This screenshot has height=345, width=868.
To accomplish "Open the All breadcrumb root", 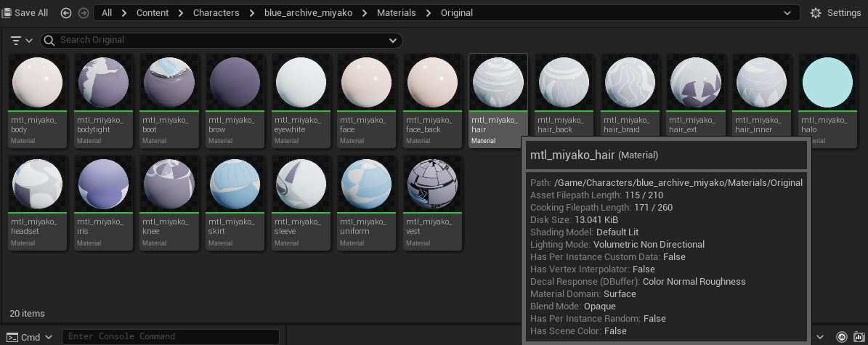I will [x=107, y=13].
